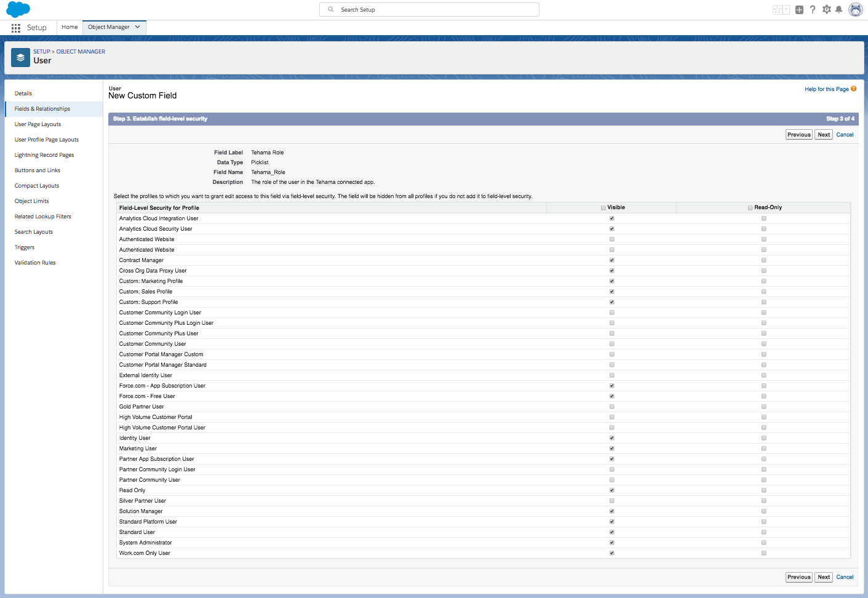Click the bottom Previous button
Image resolution: width=868 pixels, height=598 pixels.
click(798, 577)
